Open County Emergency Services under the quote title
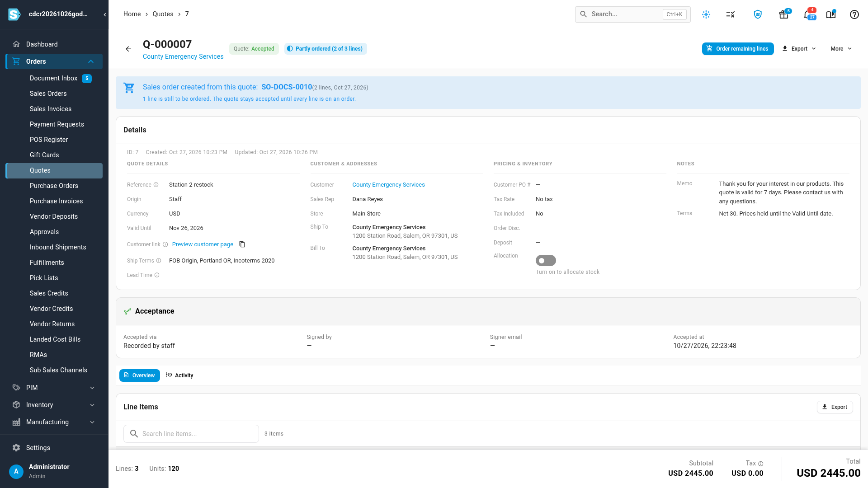Screen dimensions: 868x488 pyautogui.click(x=183, y=56)
